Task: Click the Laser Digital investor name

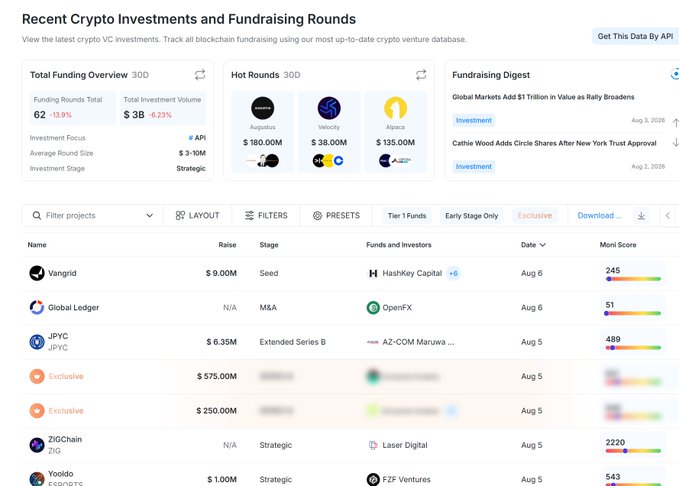Action: click(x=405, y=445)
